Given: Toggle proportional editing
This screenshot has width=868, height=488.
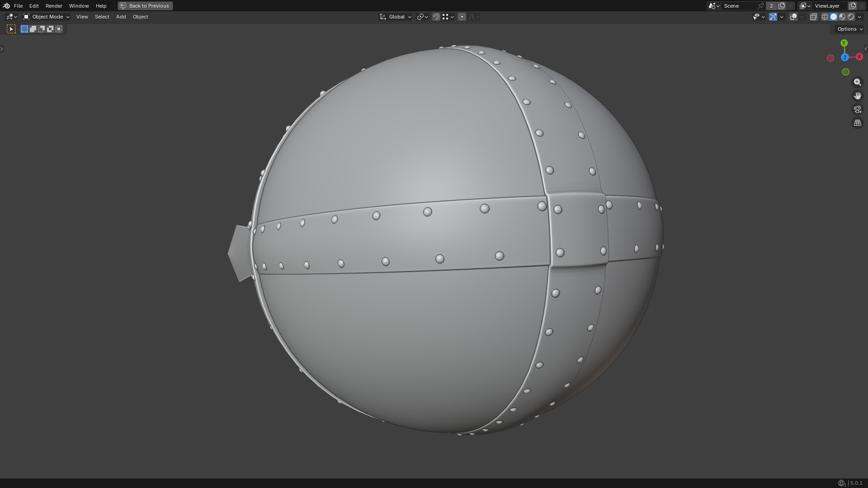Looking at the screenshot, I should (x=462, y=17).
